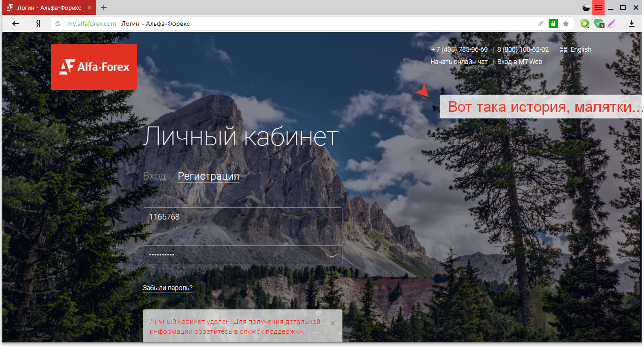Open the downloads arrow icon

(x=632, y=24)
